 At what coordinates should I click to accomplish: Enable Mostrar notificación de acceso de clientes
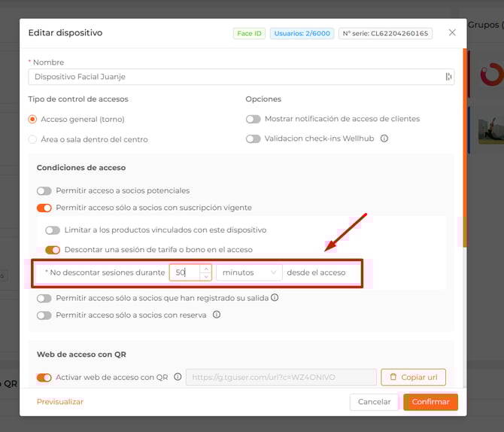[x=254, y=119]
